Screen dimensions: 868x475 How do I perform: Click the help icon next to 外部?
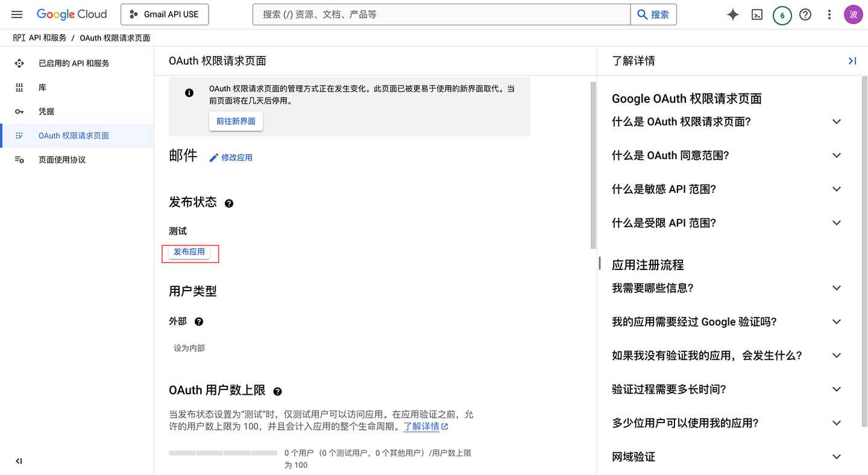[x=199, y=321]
